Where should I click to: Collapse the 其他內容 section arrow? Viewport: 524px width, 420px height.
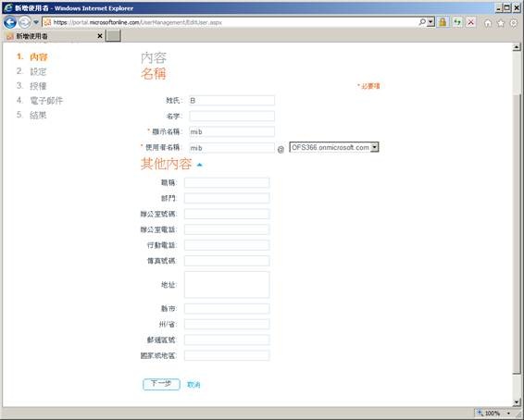pos(199,165)
